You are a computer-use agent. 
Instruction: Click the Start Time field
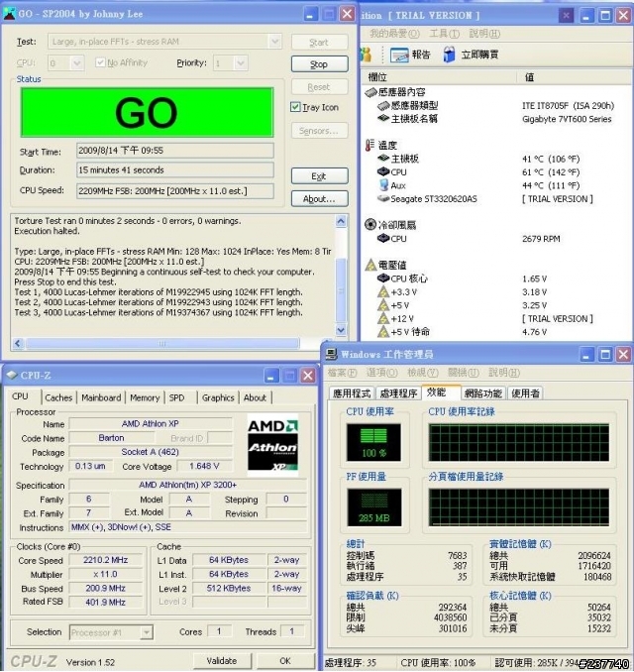click(174, 151)
